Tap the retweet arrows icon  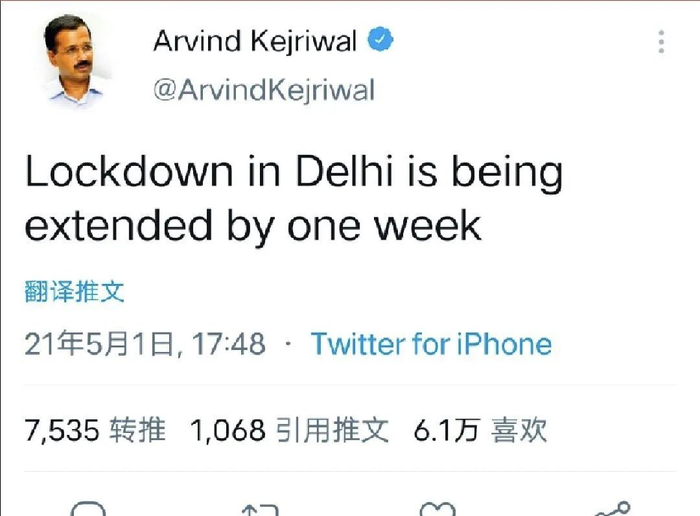point(260,510)
